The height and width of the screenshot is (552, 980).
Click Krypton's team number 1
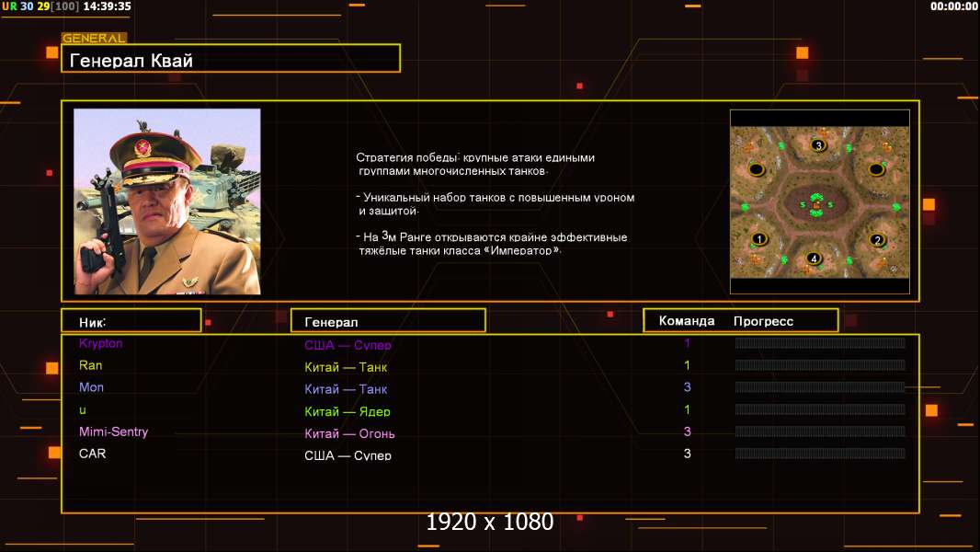point(687,343)
